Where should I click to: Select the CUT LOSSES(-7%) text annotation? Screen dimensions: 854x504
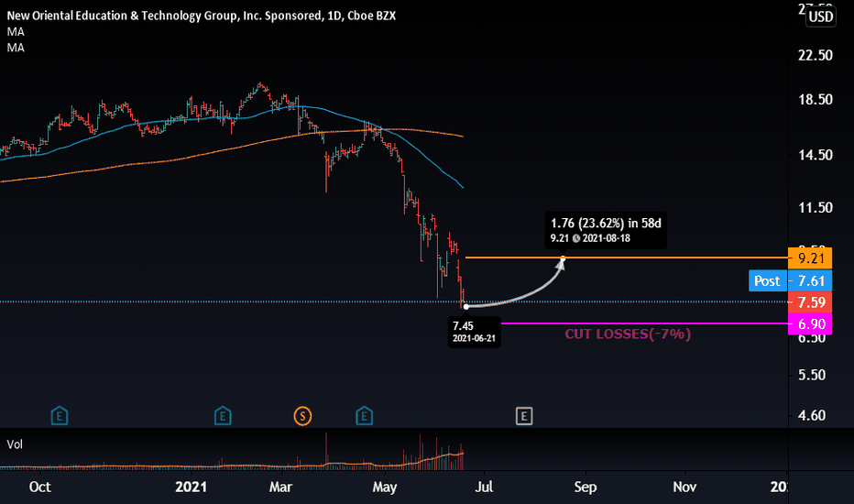coord(628,334)
